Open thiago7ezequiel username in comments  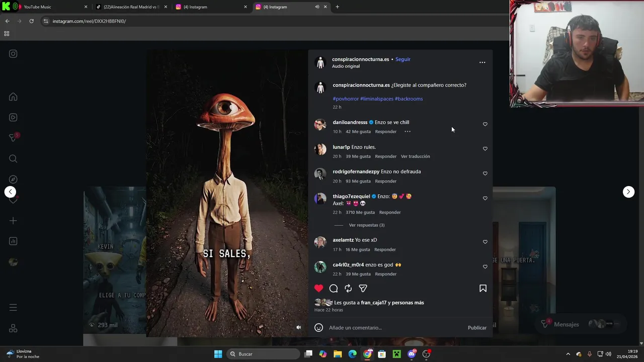click(x=351, y=197)
